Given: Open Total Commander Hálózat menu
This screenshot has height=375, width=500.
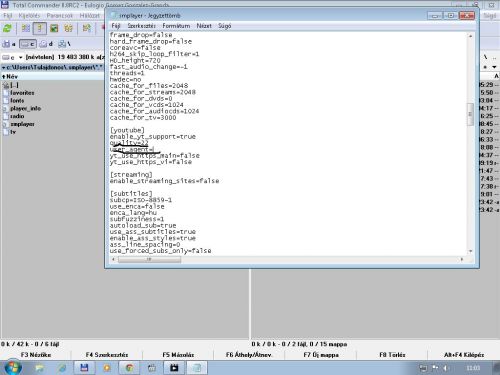Looking at the screenshot, I should click(x=89, y=16).
